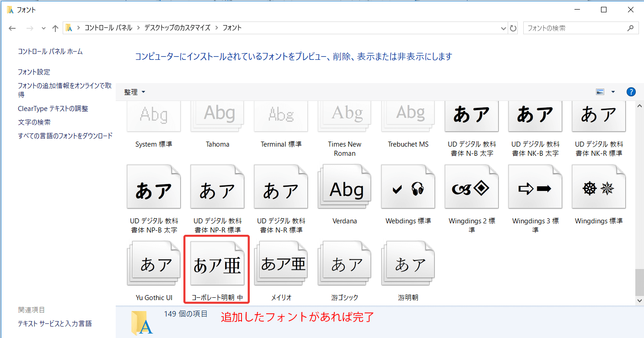644x338 pixels.
Task: Click コントロール パネル in the breadcrumb path
Action: click(108, 28)
